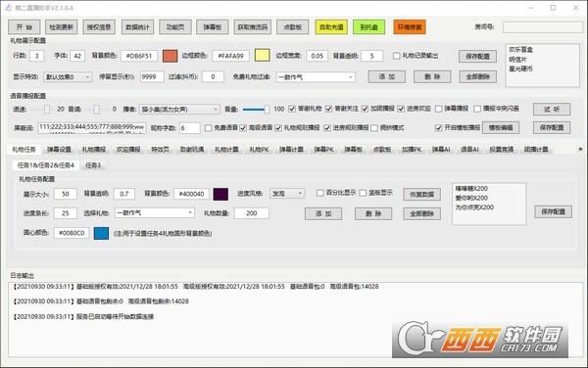Click the 恢复数据 button

click(x=421, y=195)
